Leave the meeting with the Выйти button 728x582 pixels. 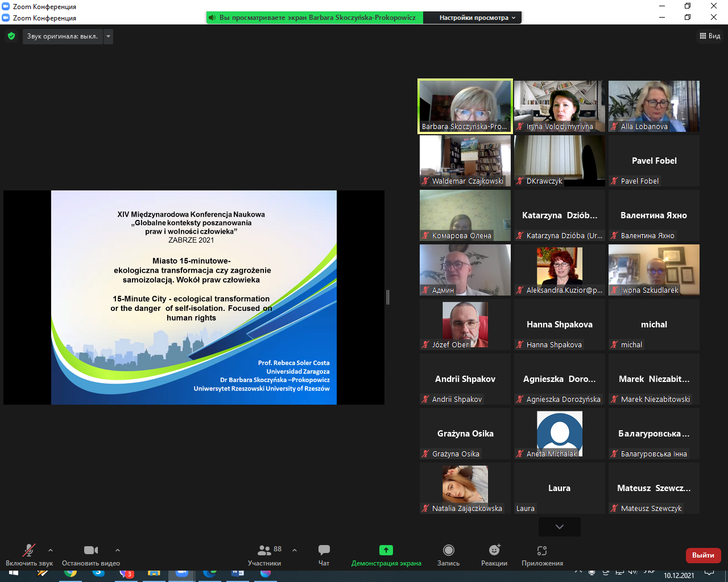pyautogui.click(x=703, y=555)
